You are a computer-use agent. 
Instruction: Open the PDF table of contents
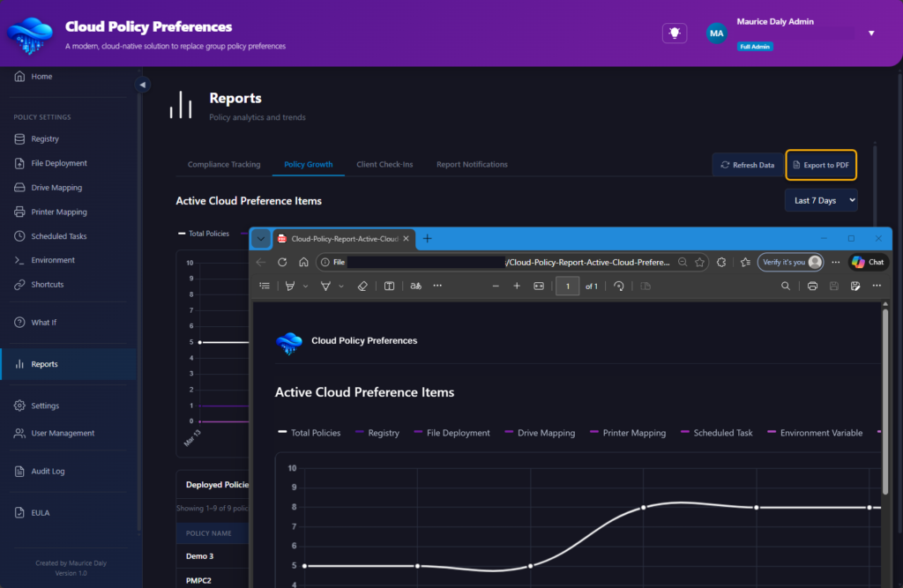click(265, 287)
